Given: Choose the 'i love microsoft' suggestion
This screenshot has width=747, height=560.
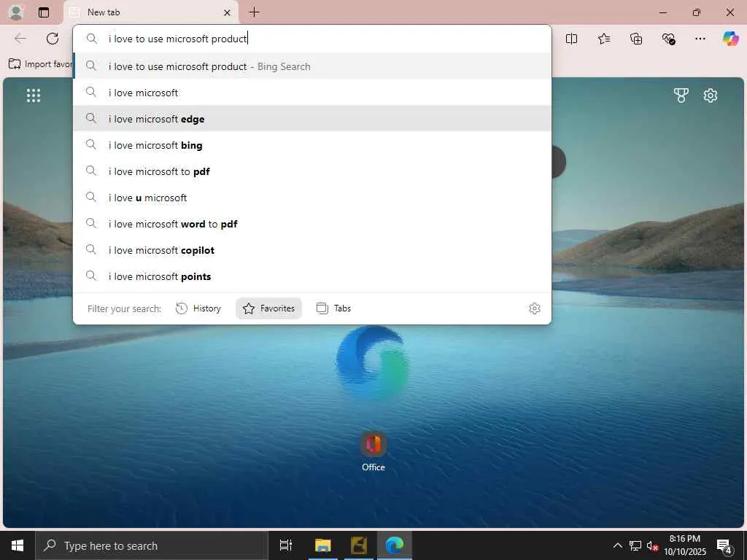Looking at the screenshot, I should [312, 93].
